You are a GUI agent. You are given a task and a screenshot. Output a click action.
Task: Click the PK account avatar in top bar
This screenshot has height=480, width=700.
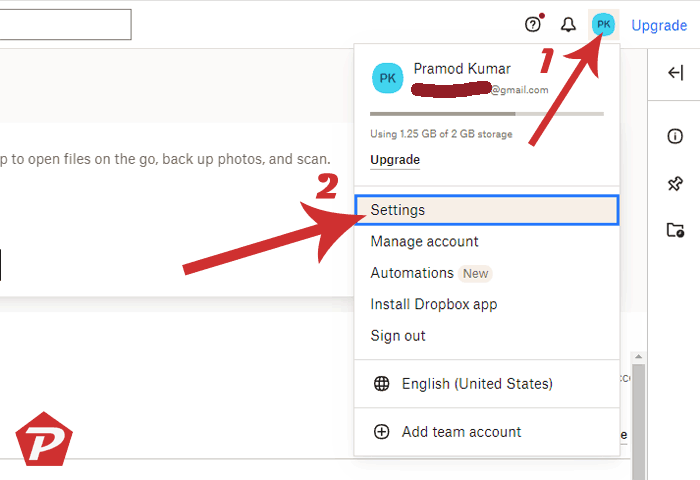603,25
